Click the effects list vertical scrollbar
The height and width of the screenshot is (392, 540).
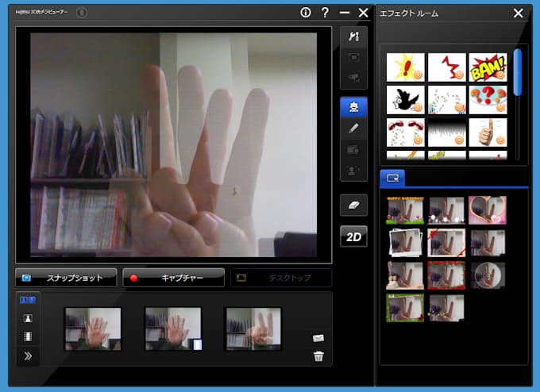518,73
